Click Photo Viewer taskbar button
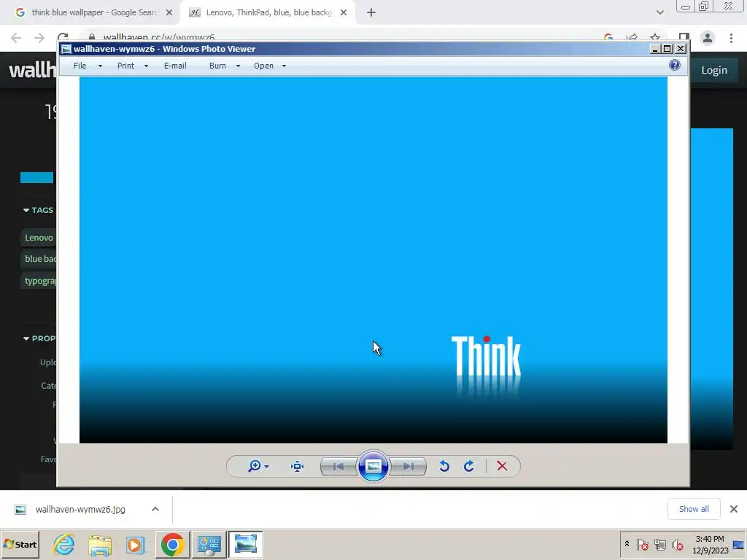 point(245,544)
